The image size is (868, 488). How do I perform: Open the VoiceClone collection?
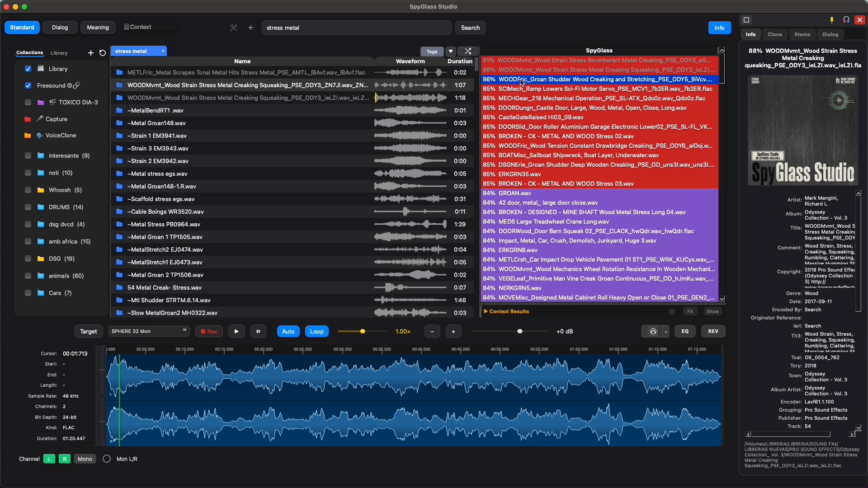pos(57,136)
